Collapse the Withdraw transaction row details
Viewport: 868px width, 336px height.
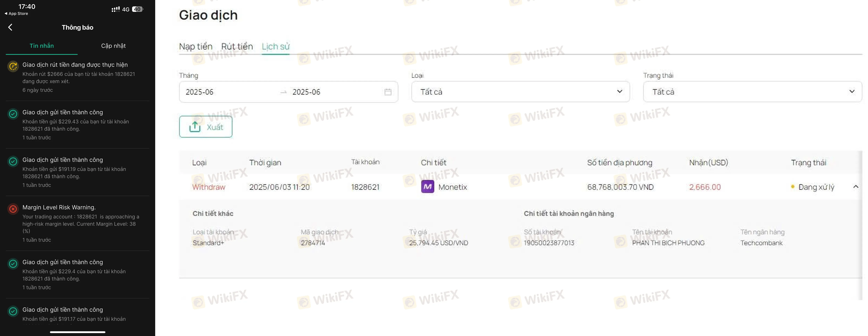pyautogui.click(x=856, y=187)
